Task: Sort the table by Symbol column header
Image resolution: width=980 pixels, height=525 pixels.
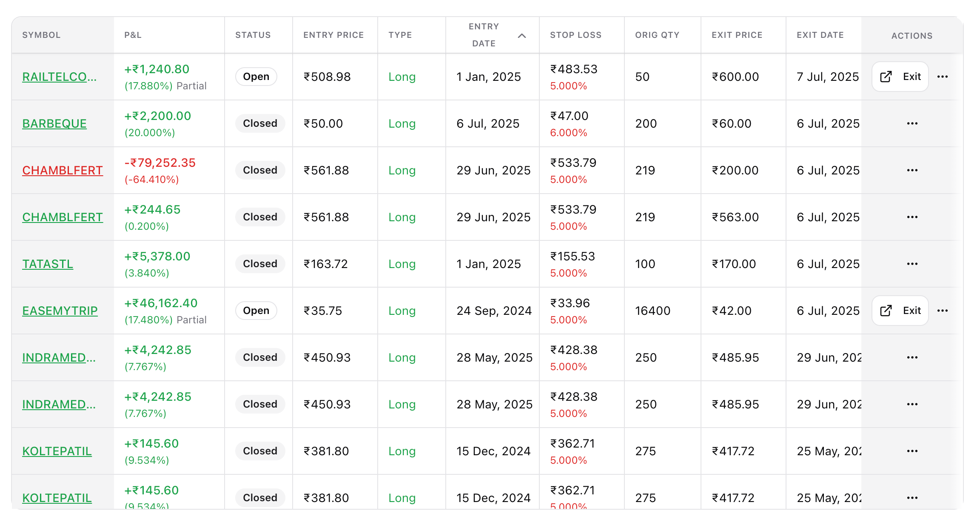Action: [x=41, y=35]
